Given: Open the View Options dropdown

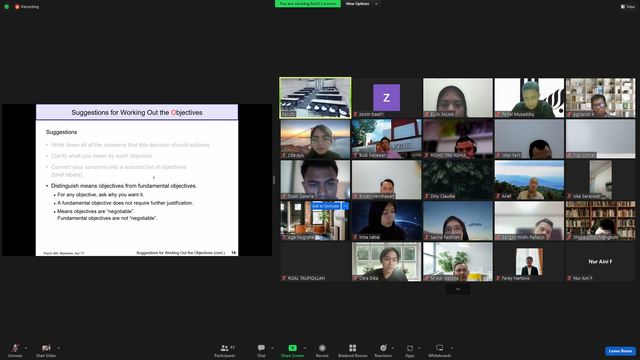Looking at the screenshot, I should click(x=361, y=4).
